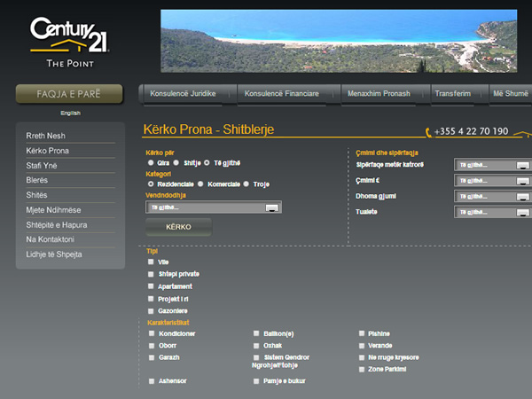Enable the Pishine feature checkbox
This screenshot has height=399, width=532.
tap(362, 333)
